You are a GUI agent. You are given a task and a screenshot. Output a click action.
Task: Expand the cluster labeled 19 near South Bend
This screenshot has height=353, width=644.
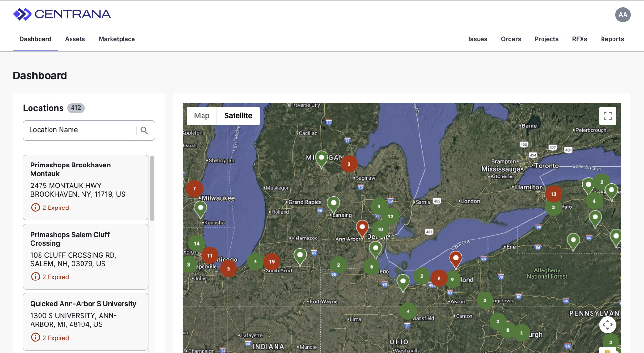pos(272,261)
